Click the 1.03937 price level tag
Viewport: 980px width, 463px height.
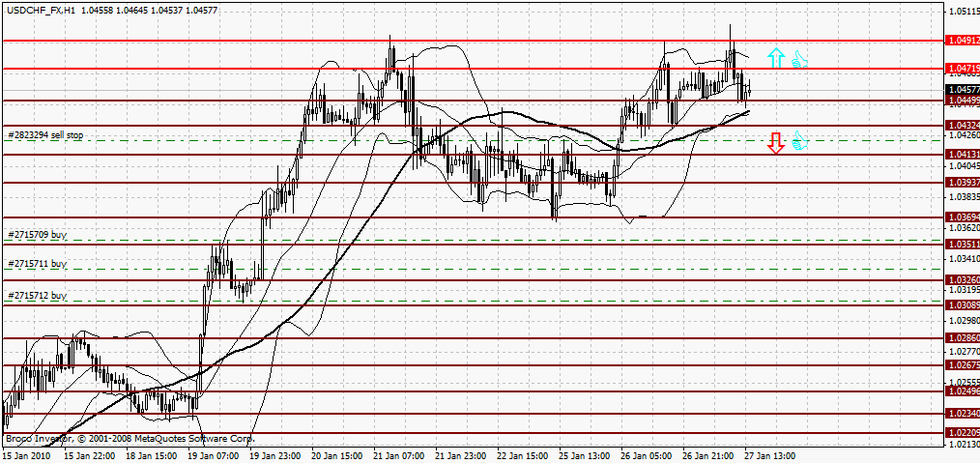tap(964, 183)
